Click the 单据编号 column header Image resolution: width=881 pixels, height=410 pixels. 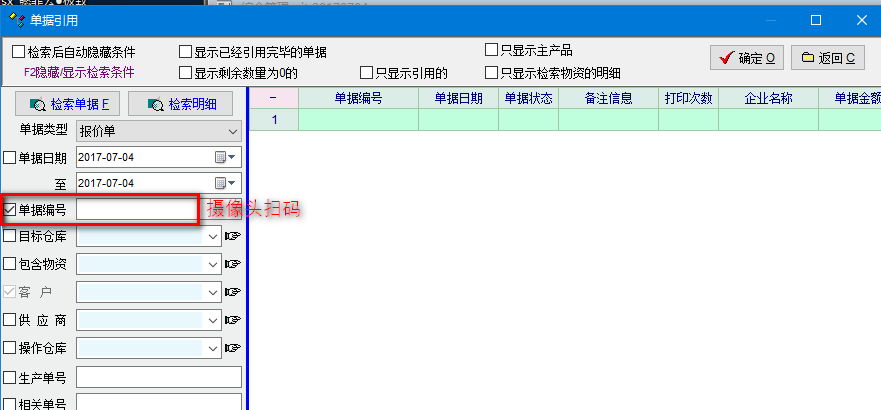(358, 98)
